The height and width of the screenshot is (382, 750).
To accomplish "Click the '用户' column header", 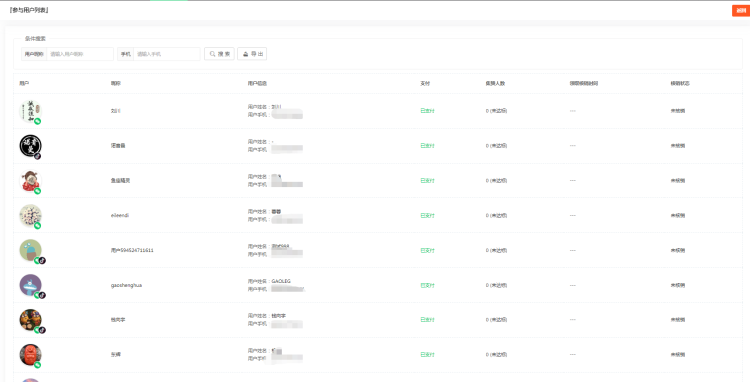I will point(24,83).
